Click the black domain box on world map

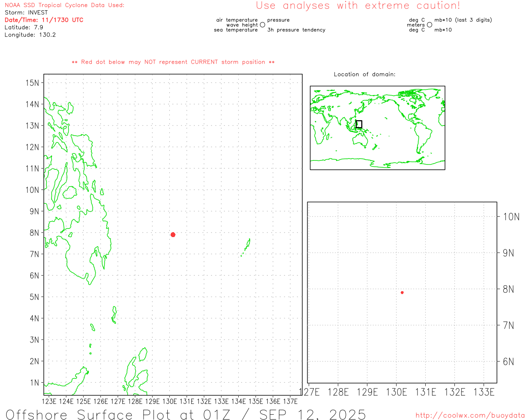tap(359, 124)
